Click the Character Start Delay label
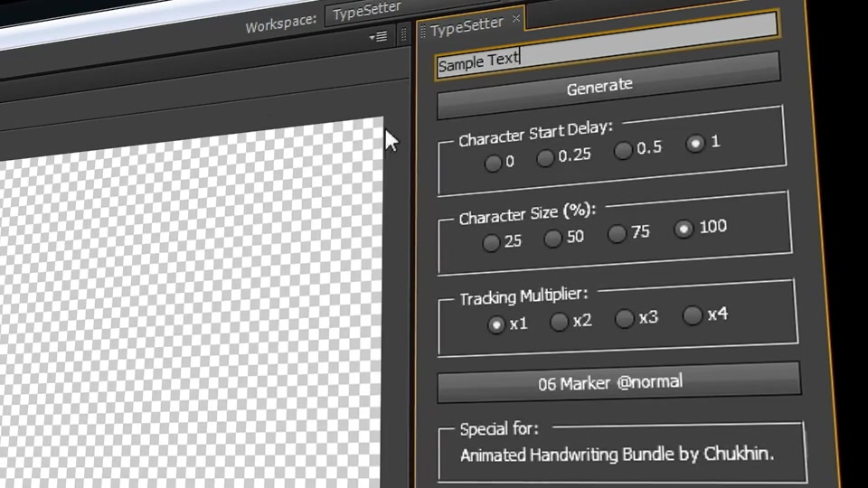 coord(535,134)
